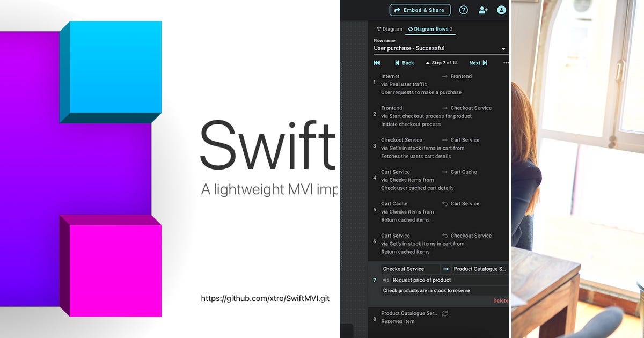Viewport: 644px width, 338px height.
Task: Delete step 7 of the flow
Action: 501,301
